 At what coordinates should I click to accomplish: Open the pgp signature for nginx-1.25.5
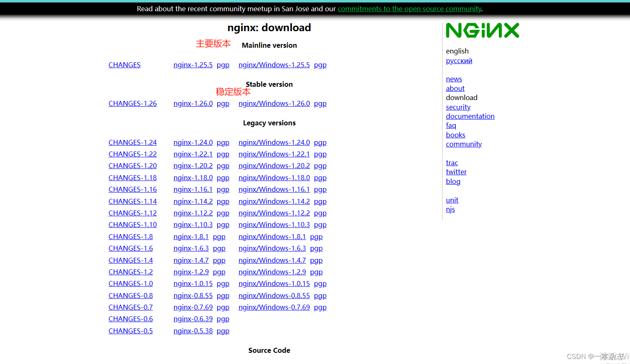[x=223, y=65]
